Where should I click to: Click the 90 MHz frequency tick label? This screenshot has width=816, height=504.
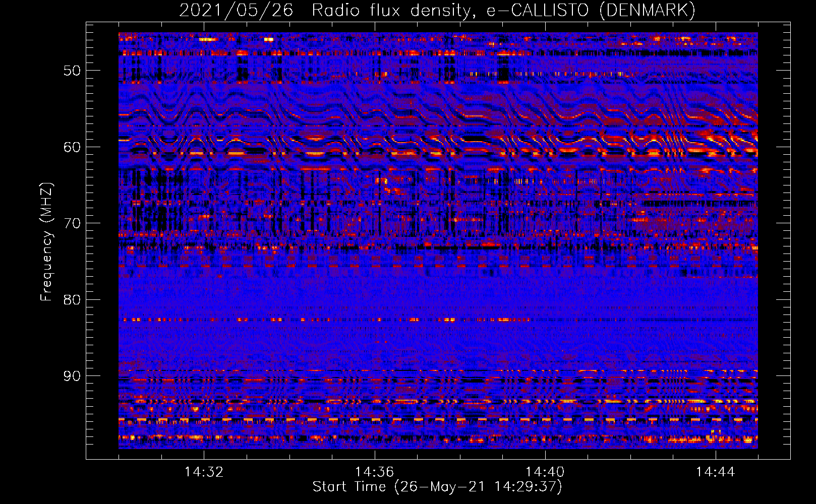72,376
